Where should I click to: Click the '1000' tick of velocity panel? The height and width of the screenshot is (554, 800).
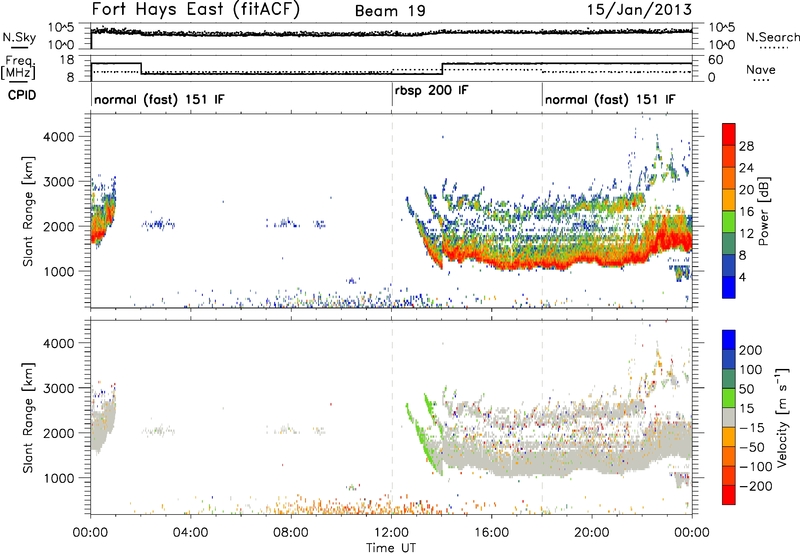[x=59, y=478]
